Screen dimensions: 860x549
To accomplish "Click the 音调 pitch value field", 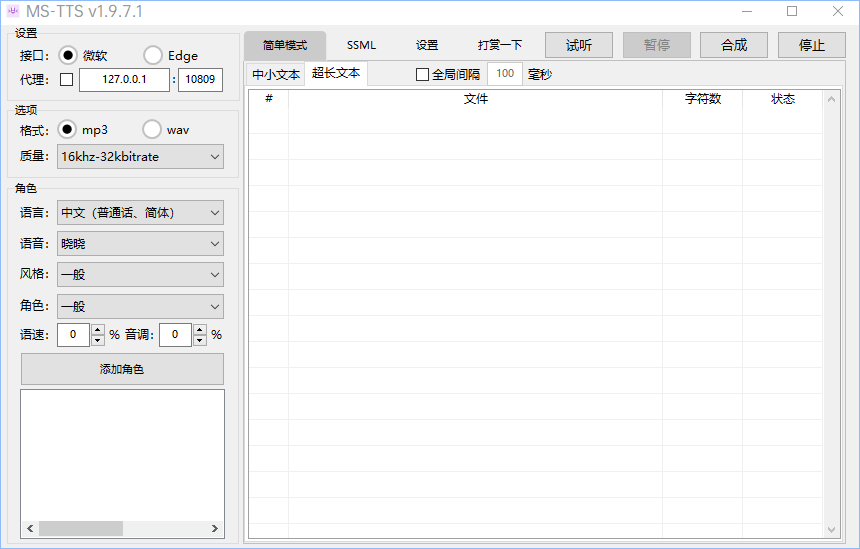I will coord(176,335).
